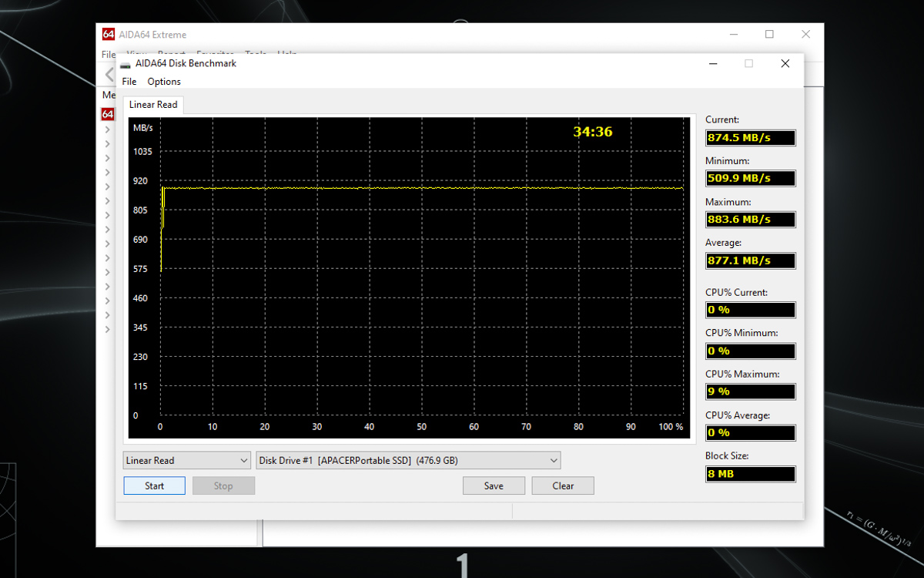Click the yellow read-speed line on the graph
Viewport: 924px width, 578px height.
pyautogui.click(x=423, y=188)
